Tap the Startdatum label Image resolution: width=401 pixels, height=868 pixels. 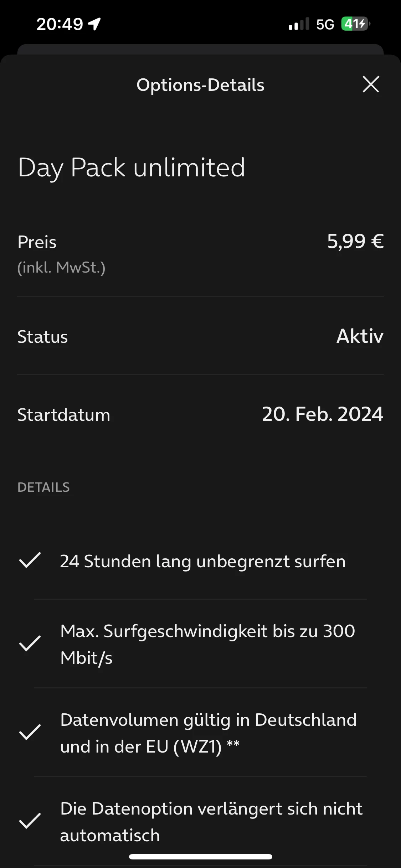pyautogui.click(x=64, y=415)
